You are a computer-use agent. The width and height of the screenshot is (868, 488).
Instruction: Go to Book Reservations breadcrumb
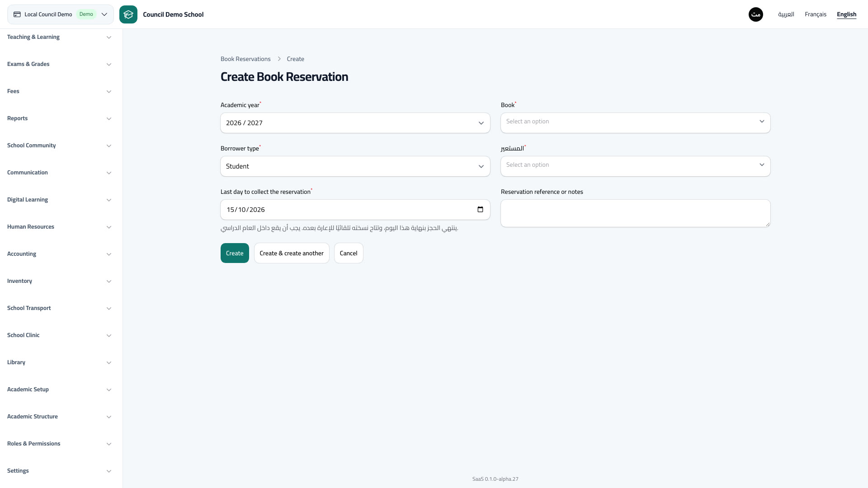click(245, 59)
